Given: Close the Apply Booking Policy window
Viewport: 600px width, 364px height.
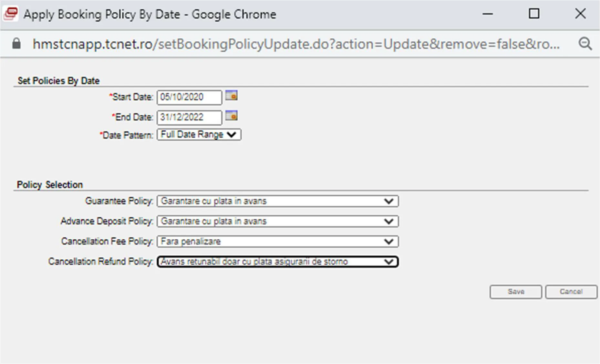Looking at the screenshot, I should tap(580, 14).
